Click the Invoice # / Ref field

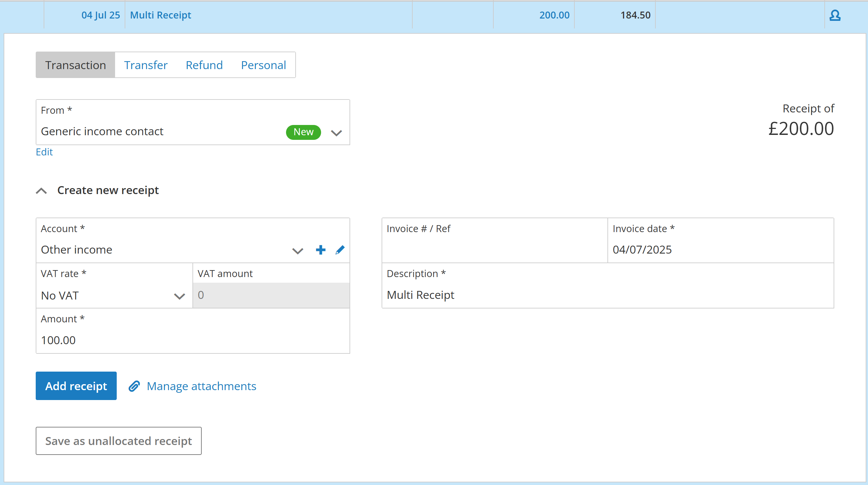[494, 249]
